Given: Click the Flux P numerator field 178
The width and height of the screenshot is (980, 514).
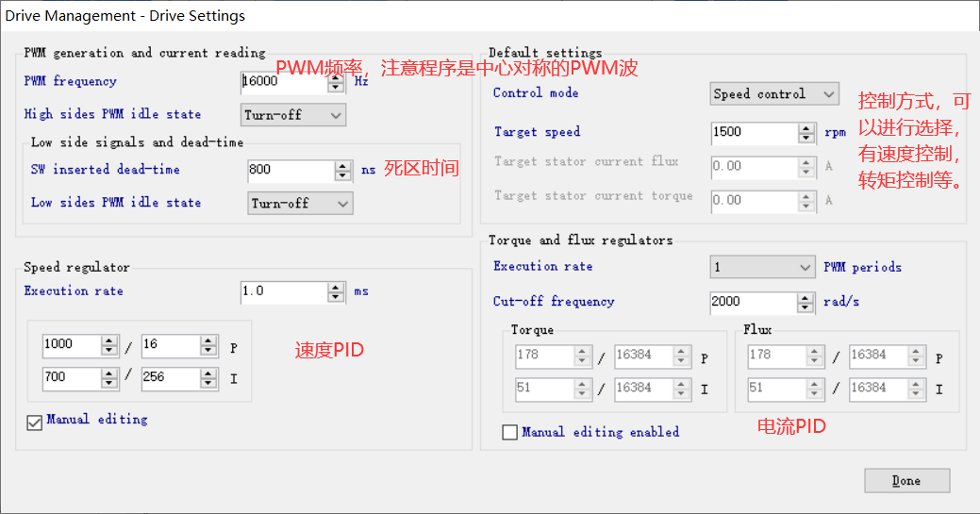Looking at the screenshot, I should (x=777, y=356).
